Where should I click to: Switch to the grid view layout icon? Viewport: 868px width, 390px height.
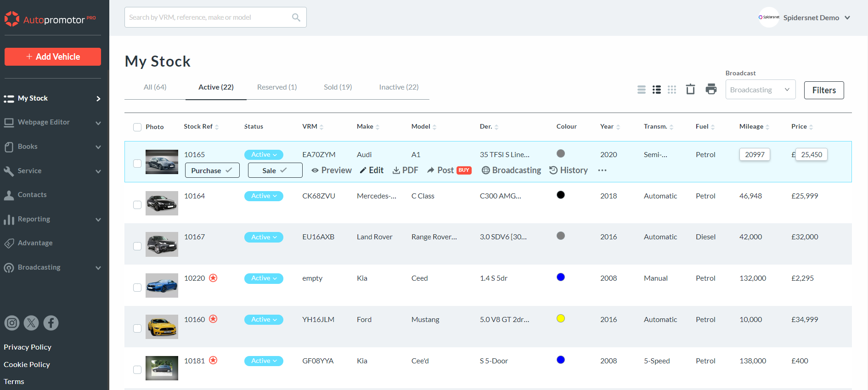pyautogui.click(x=672, y=90)
